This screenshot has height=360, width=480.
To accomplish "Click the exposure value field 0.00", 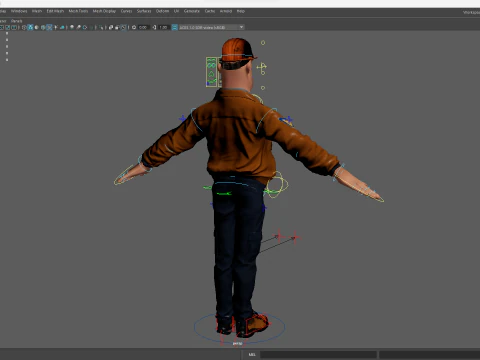I will [x=143, y=27].
